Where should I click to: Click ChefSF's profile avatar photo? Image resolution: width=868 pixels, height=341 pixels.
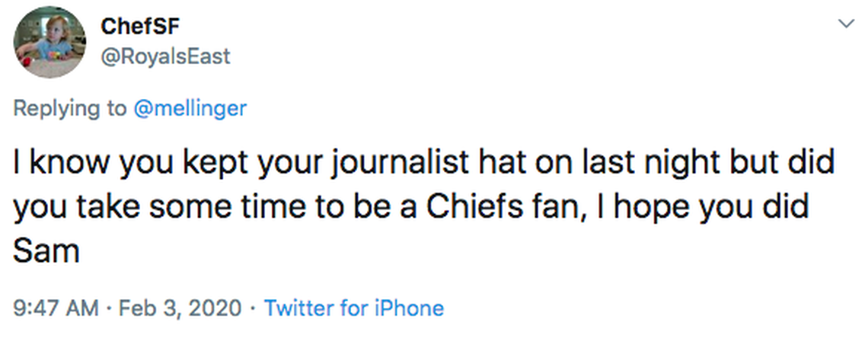[50, 42]
